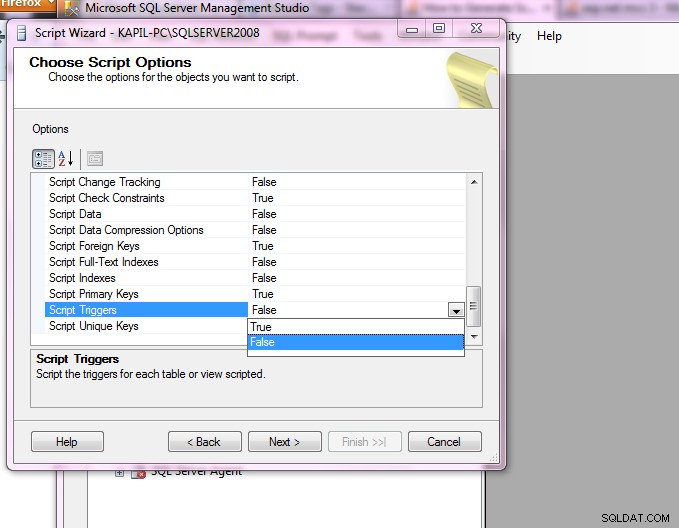
Task: Click the True value of Script Check Constraints
Action: coord(263,198)
